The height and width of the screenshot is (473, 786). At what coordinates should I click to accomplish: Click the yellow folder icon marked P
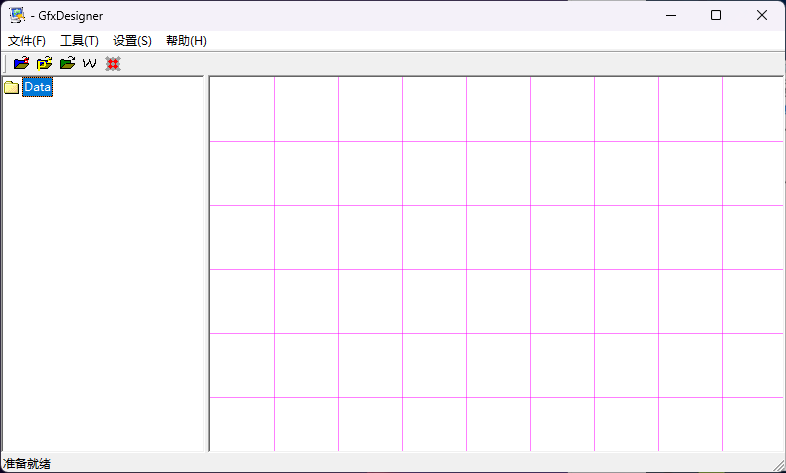44,63
